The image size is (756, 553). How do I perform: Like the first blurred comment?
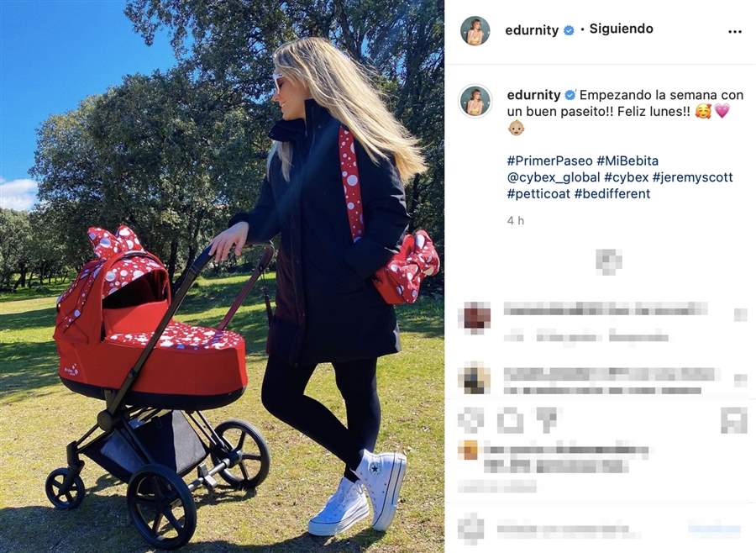(x=740, y=315)
